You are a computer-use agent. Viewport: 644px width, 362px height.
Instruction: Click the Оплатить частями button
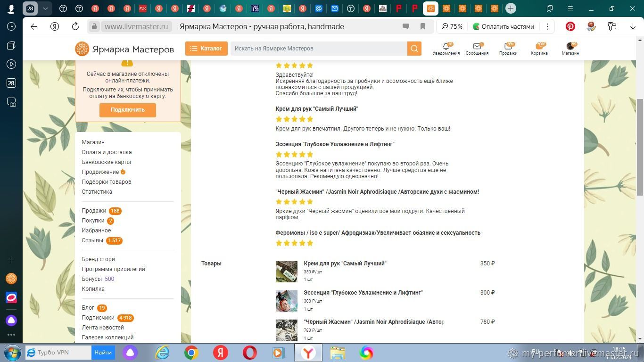click(504, 27)
